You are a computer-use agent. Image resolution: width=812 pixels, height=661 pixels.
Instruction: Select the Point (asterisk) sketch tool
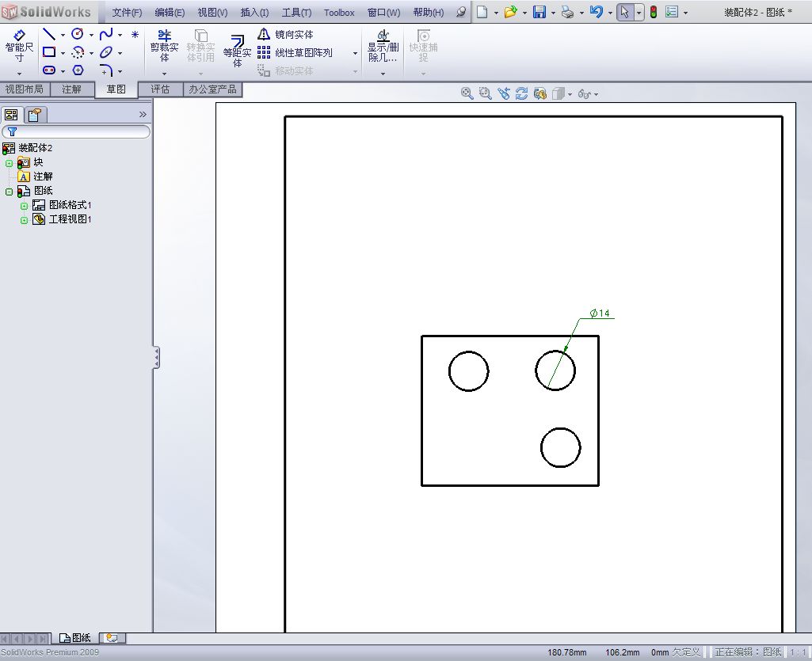point(135,35)
